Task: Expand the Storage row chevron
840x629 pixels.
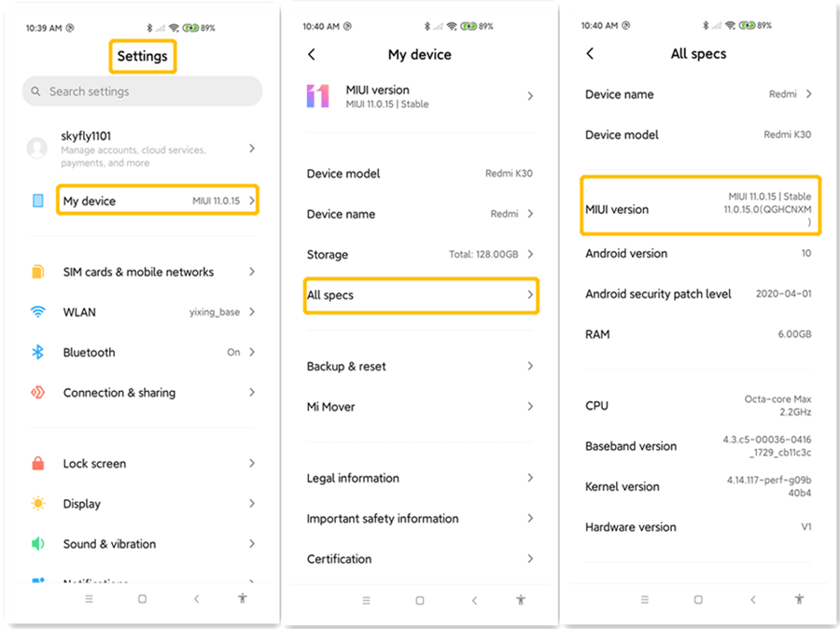Action: point(530,255)
